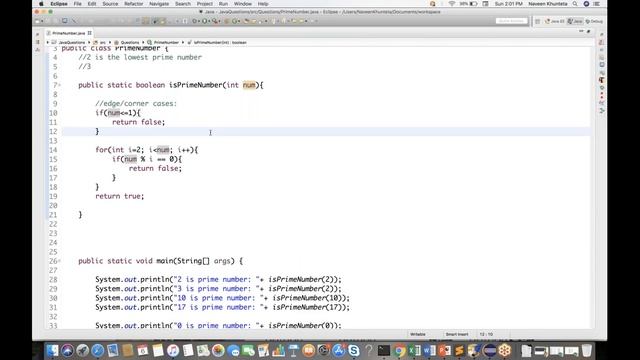Click the Open Perspective icon

click(x=538, y=21)
